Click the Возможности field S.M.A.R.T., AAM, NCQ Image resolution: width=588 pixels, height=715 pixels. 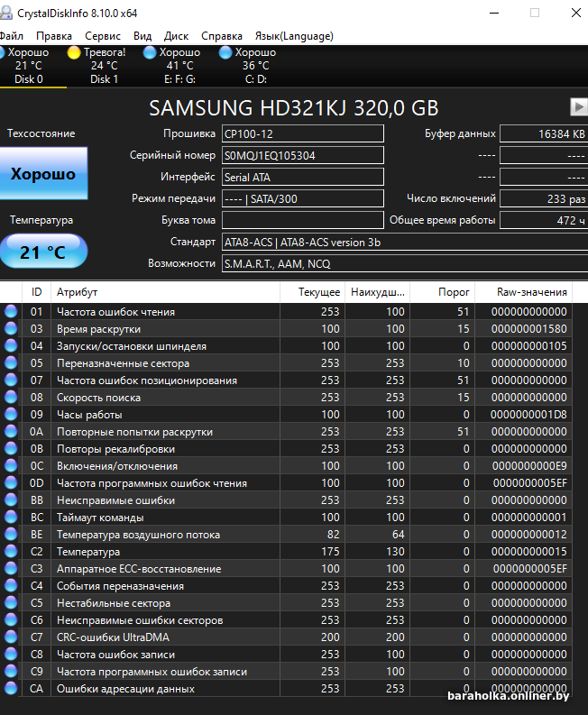click(x=405, y=263)
